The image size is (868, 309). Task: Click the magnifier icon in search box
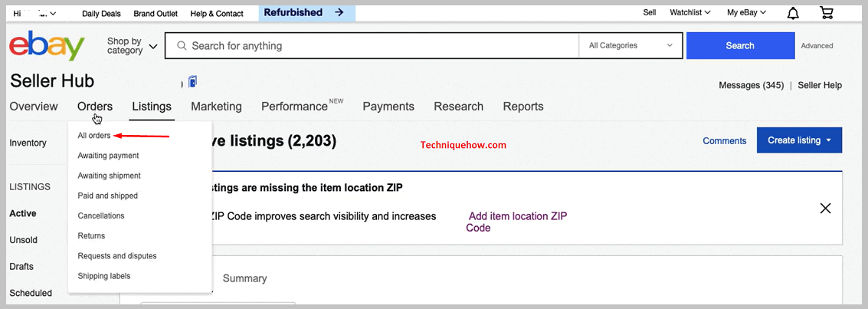pos(182,46)
